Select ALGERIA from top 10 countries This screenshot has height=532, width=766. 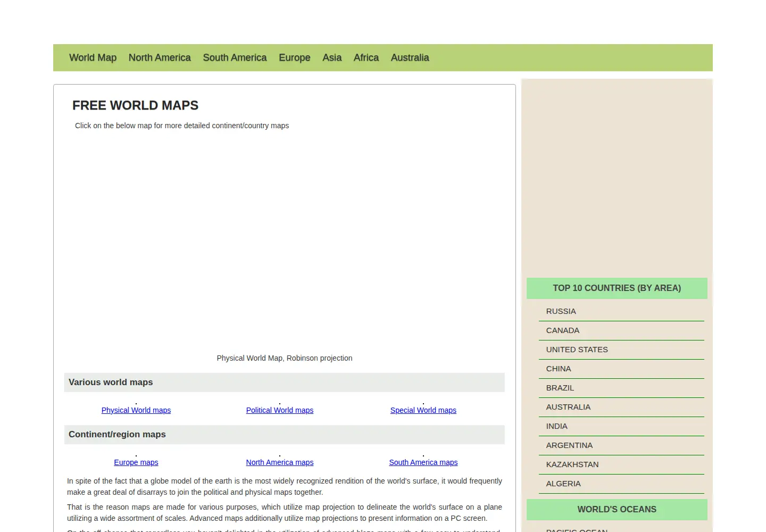(x=621, y=484)
